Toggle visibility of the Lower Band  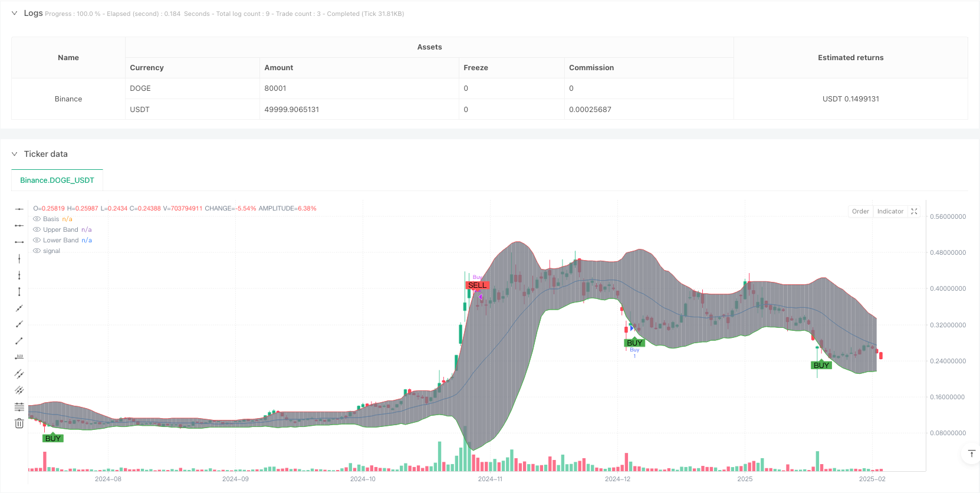[x=37, y=240]
